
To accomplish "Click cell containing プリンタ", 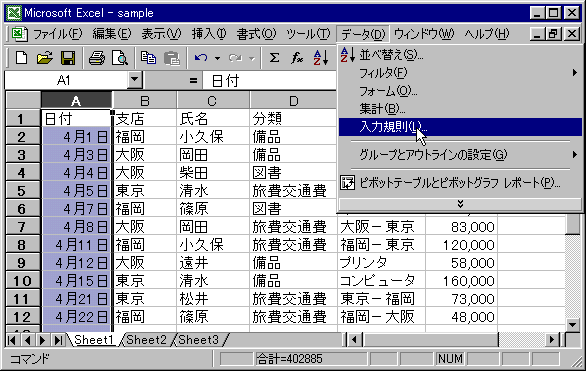I will click(x=381, y=263).
